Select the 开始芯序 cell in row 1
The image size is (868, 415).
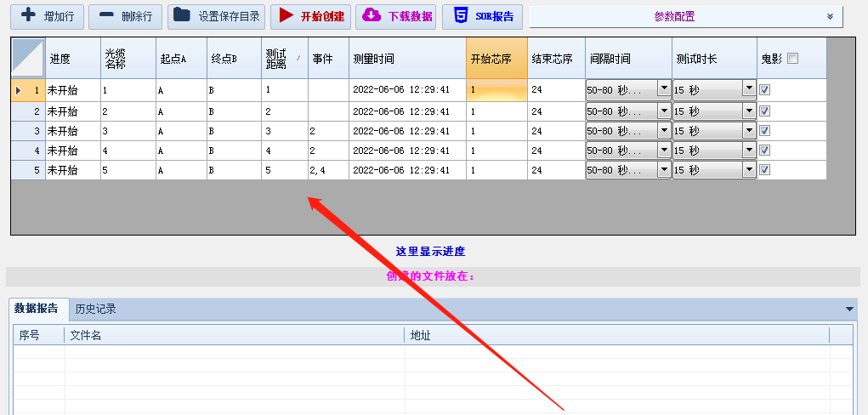point(496,89)
